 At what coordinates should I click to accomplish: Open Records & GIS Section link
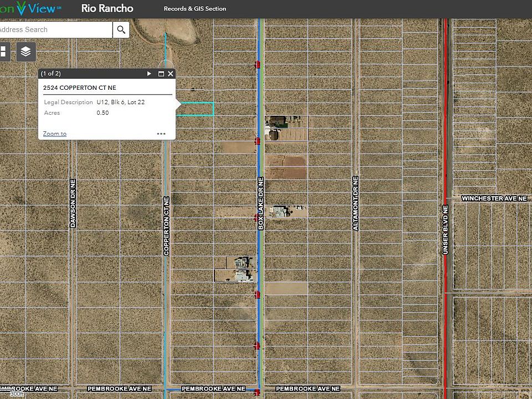pyautogui.click(x=195, y=9)
